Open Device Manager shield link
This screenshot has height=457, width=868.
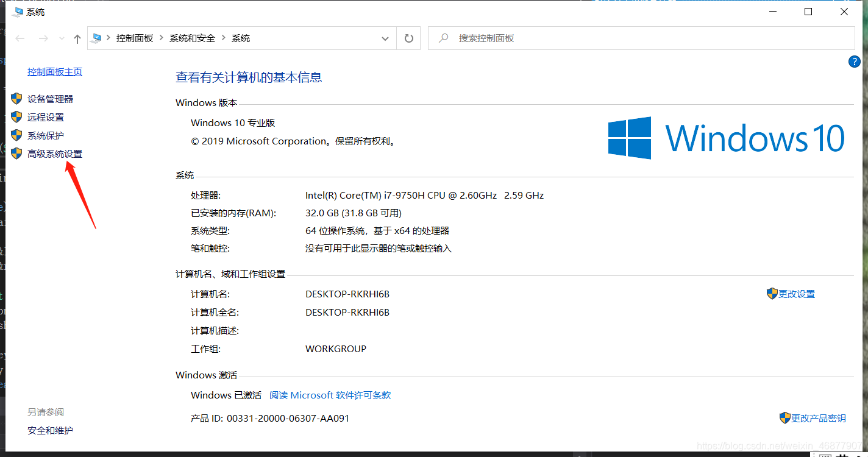point(50,99)
